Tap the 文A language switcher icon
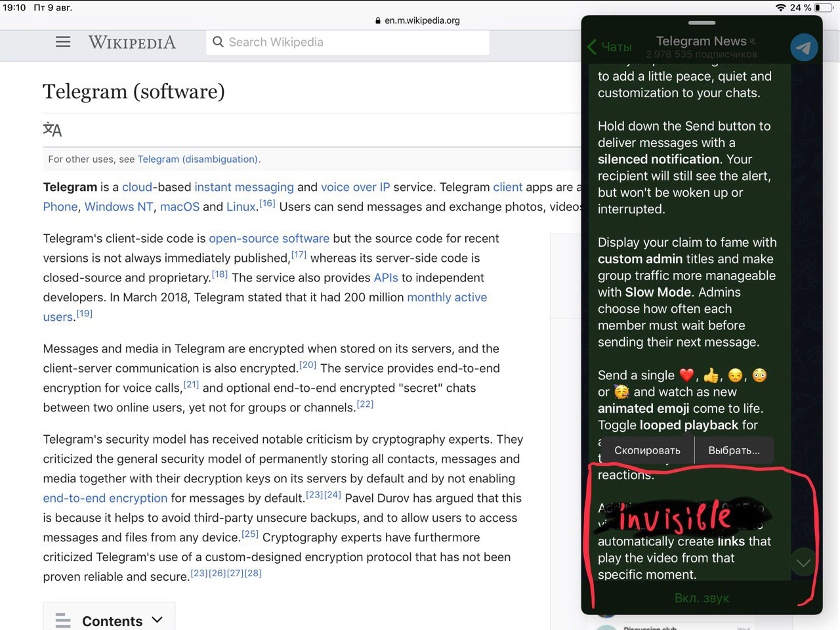840x630 pixels. (52, 129)
